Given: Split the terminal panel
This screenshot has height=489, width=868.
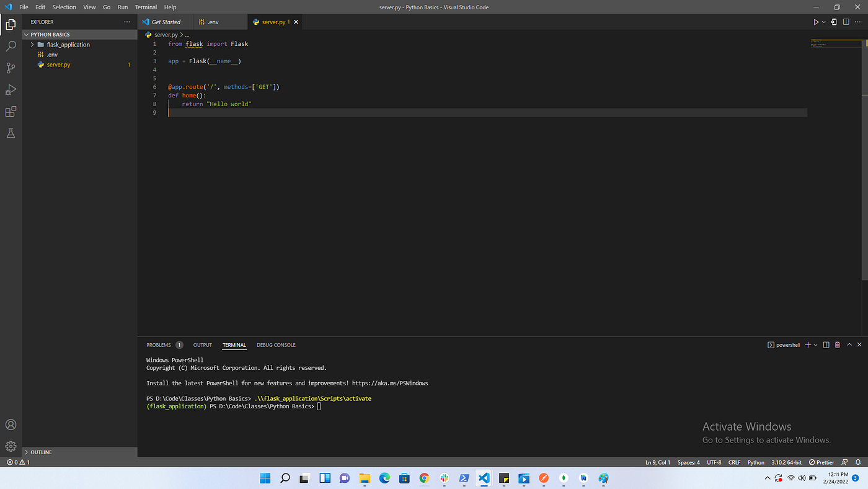Looking at the screenshot, I should 826,345.
